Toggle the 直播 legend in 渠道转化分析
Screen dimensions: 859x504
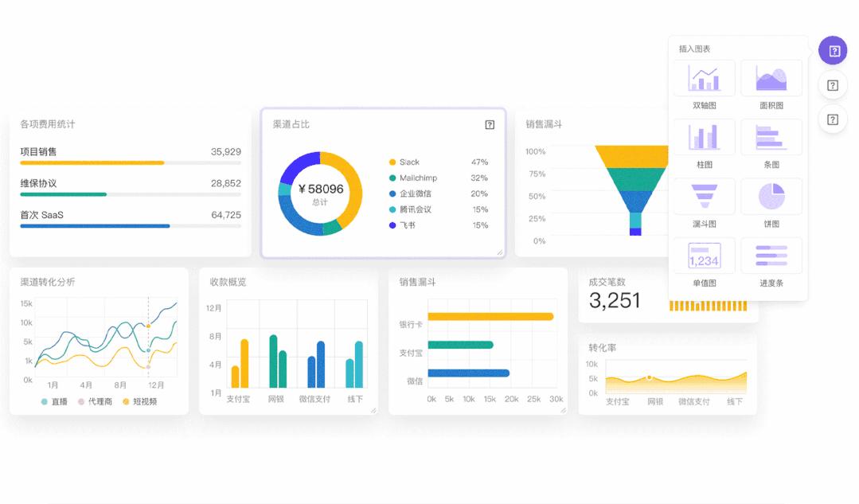[53, 403]
